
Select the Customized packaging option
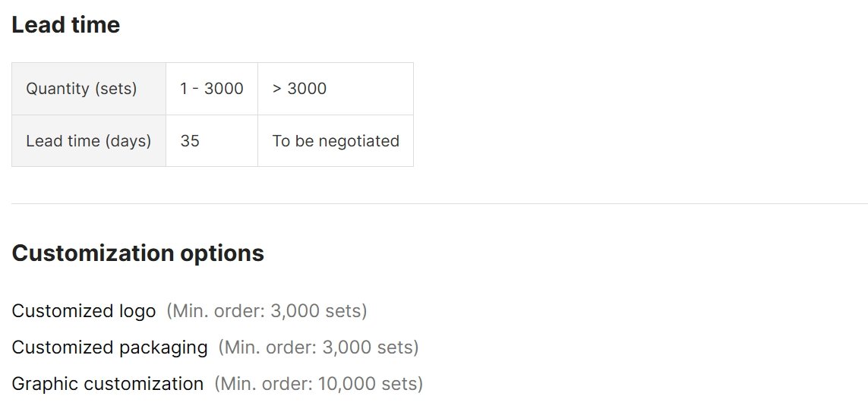click(x=109, y=347)
